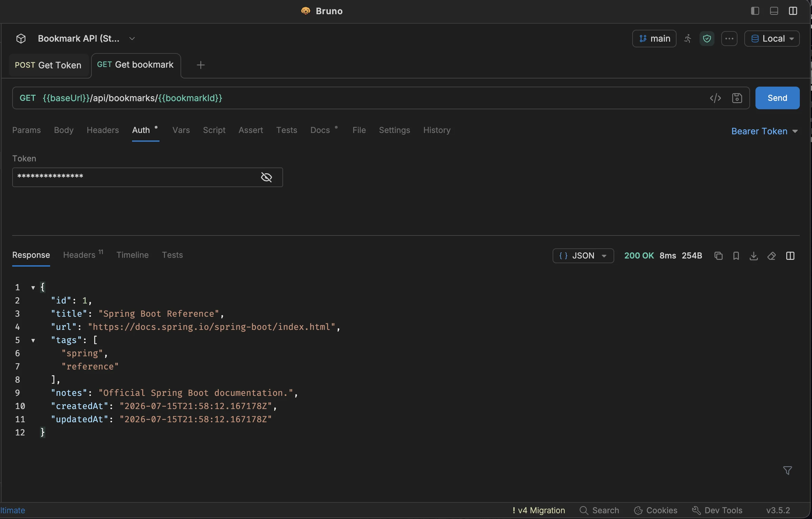Save the request with the save icon

click(x=737, y=98)
